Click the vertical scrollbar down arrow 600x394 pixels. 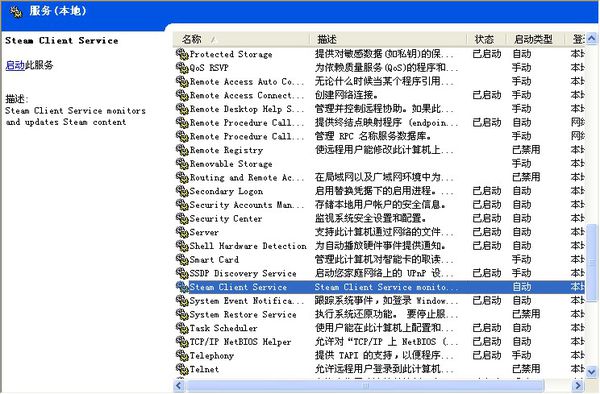[x=592, y=371]
